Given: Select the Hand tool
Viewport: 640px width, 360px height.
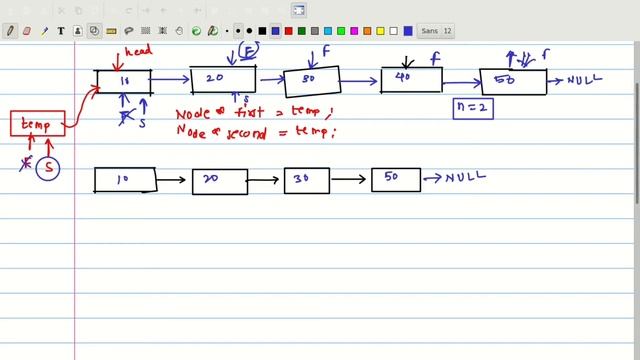Looking at the screenshot, I should click(179, 31).
